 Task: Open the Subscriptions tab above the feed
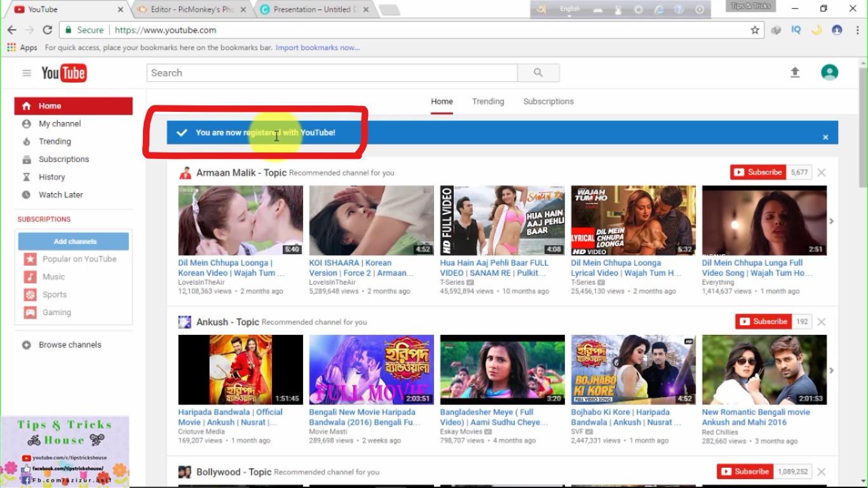click(548, 102)
